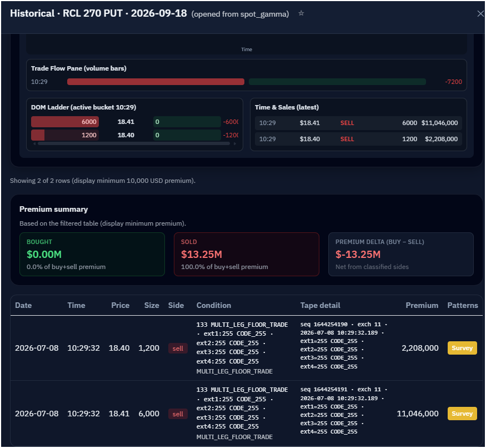
Task: Click the 1200 sell bar in DOM Ladder
Action: [x=65, y=135]
